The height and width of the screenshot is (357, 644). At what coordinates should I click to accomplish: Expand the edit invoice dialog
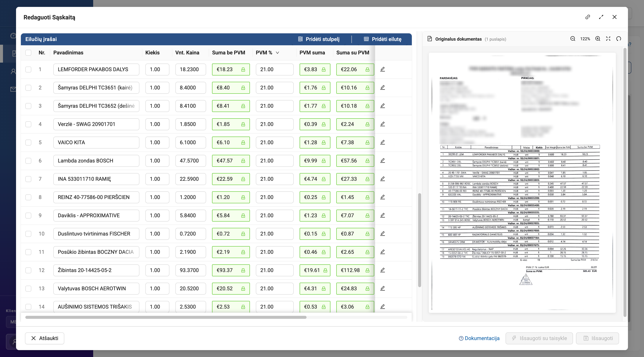click(x=601, y=17)
